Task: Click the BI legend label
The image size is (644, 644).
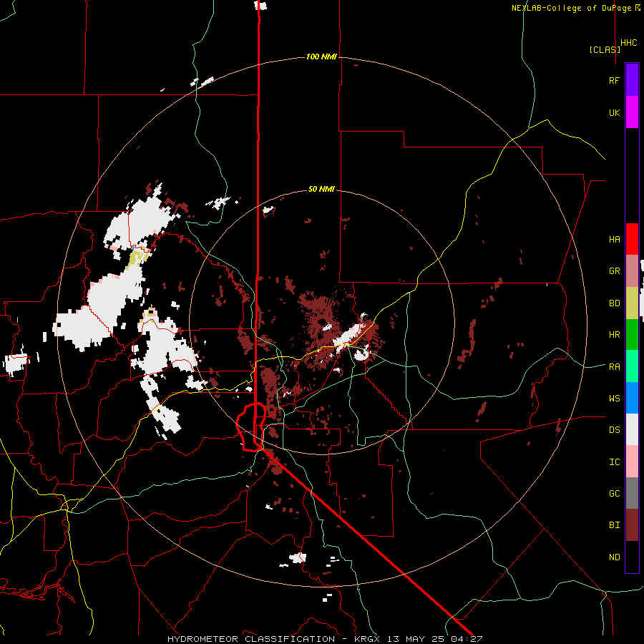Action: point(614,525)
